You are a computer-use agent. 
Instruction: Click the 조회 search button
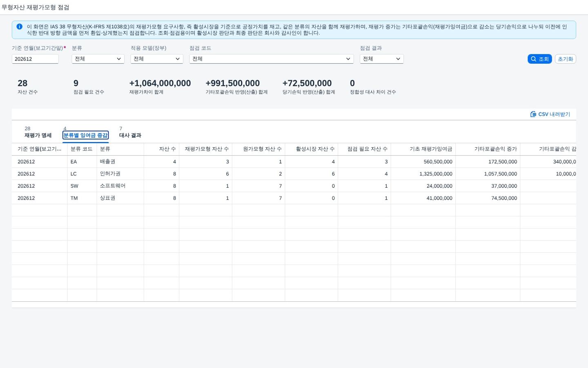(539, 59)
